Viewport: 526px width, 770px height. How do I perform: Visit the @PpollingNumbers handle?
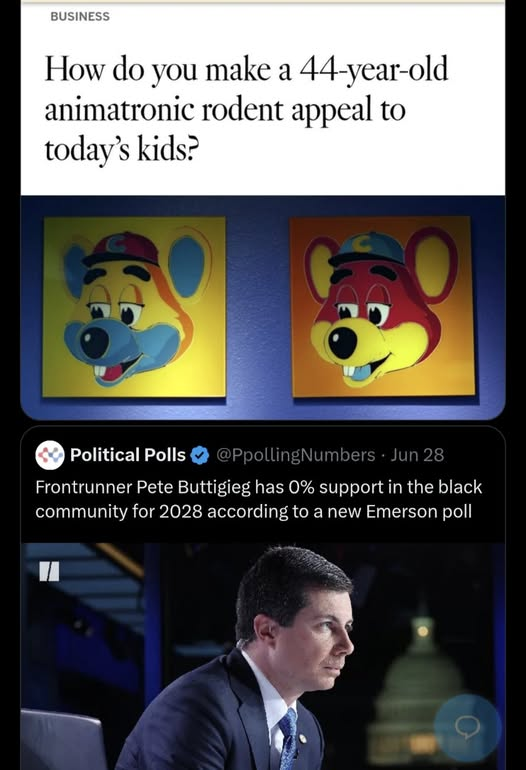click(296, 455)
